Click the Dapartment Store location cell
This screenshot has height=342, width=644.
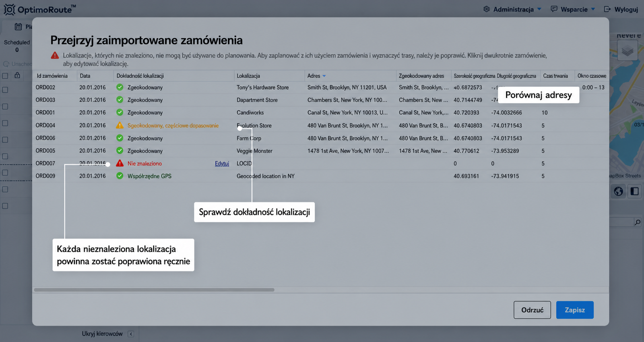[257, 100]
